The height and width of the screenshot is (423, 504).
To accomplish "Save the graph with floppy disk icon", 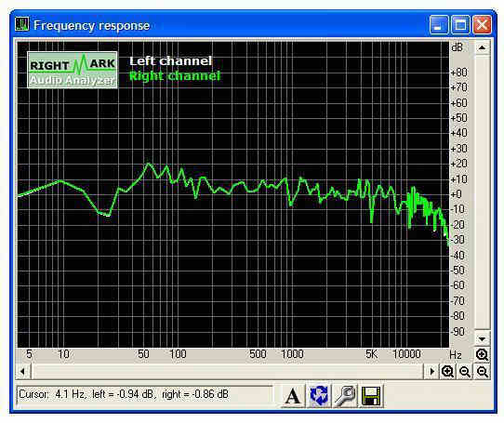I will point(371,396).
